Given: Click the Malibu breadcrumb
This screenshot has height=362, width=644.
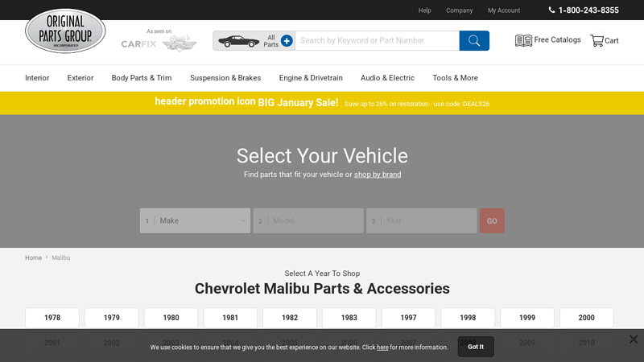Looking at the screenshot, I should pos(61,257).
